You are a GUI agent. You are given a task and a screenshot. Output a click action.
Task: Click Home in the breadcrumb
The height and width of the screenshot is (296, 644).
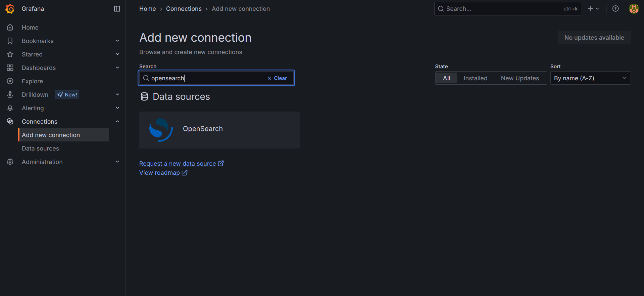pyautogui.click(x=148, y=9)
